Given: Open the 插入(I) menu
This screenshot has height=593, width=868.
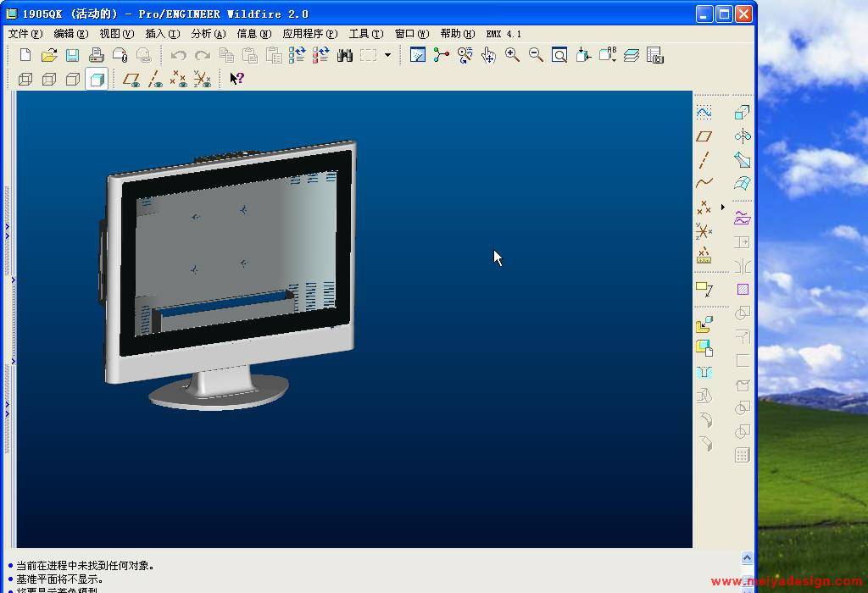Looking at the screenshot, I should 163,34.
